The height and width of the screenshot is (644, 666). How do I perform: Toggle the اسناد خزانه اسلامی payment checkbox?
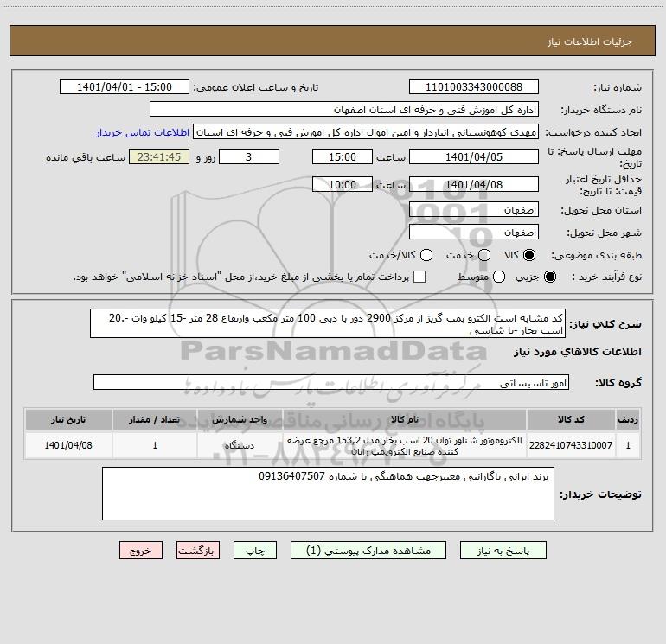point(419,277)
